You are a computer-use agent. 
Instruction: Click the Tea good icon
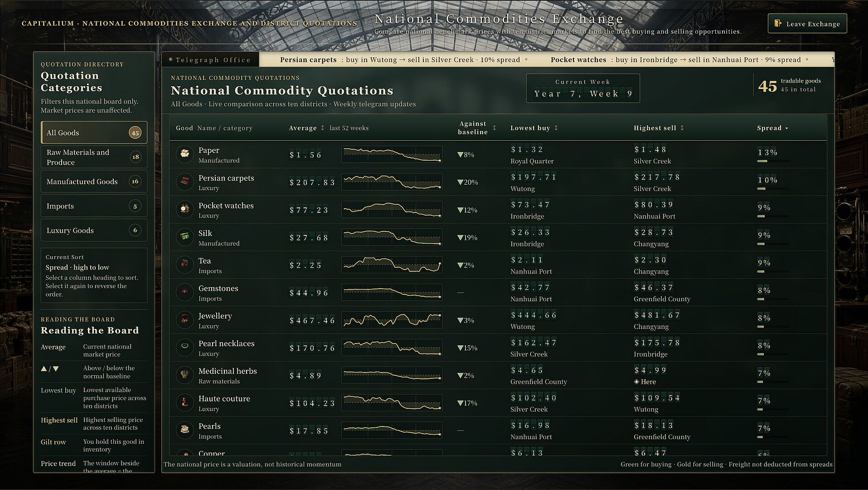point(184,265)
